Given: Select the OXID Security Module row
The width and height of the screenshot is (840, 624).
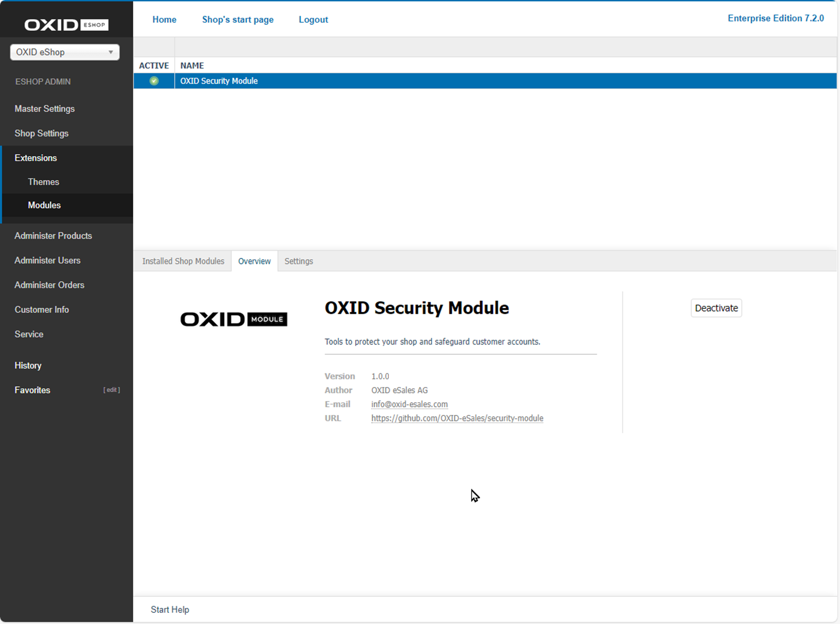Looking at the screenshot, I should (x=485, y=81).
